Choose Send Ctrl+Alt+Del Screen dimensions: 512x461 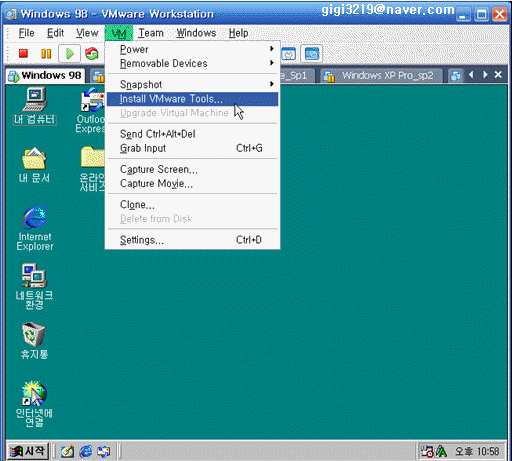pyautogui.click(x=193, y=134)
